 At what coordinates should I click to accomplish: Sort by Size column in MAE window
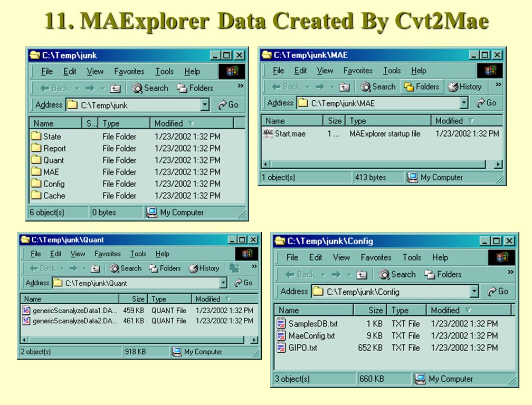(x=334, y=121)
